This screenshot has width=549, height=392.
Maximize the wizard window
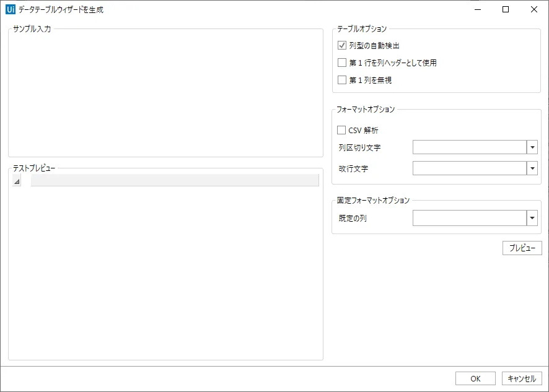point(506,10)
